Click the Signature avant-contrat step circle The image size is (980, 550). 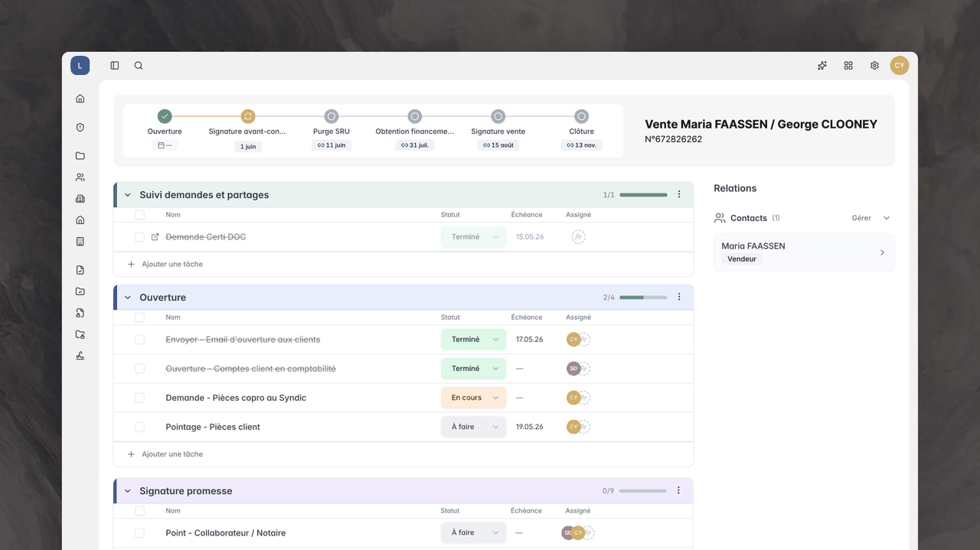pos(248,116)
